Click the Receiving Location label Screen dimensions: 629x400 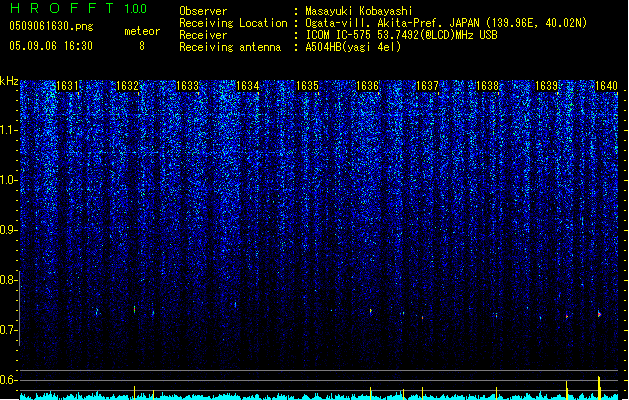pos(233,23)
